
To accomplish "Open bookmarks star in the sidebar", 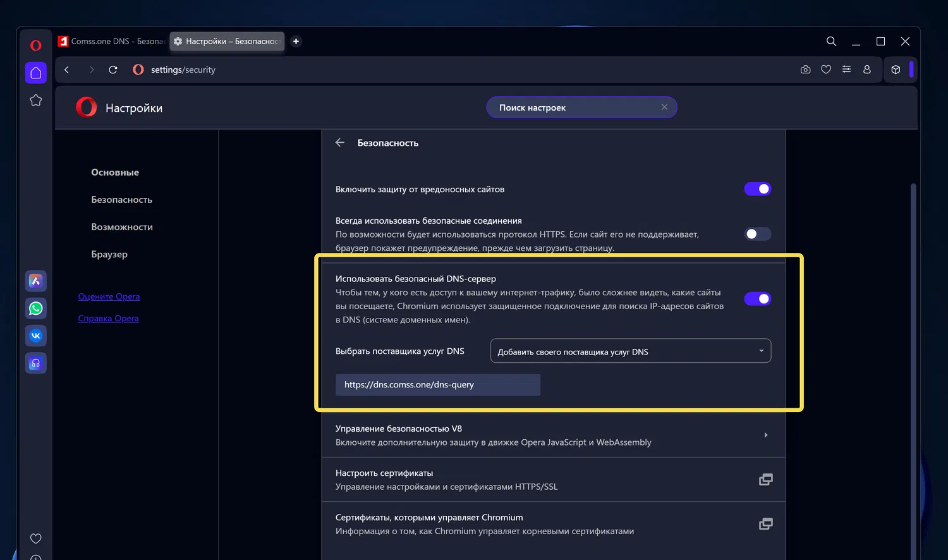I will 36,100.
